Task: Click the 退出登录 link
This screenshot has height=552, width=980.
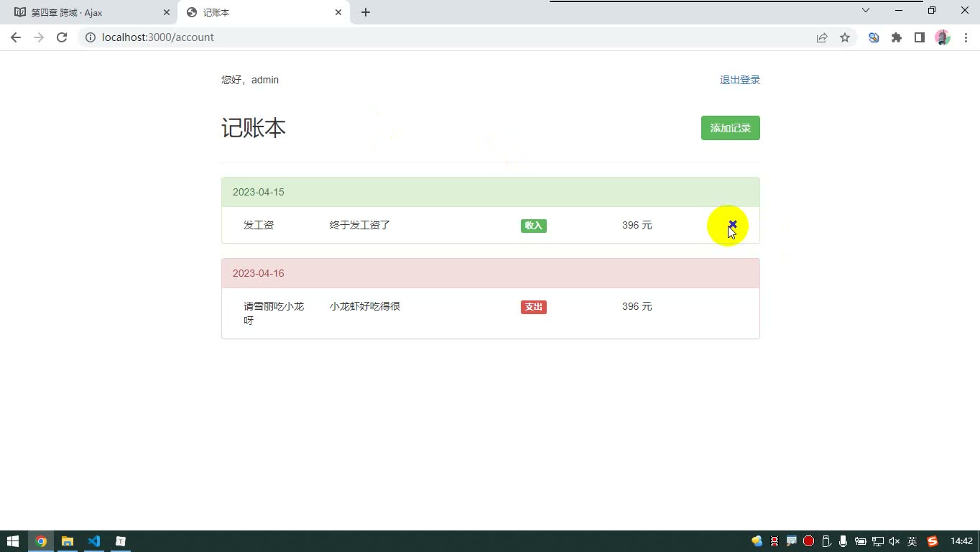Action: (x=740, y=80)
